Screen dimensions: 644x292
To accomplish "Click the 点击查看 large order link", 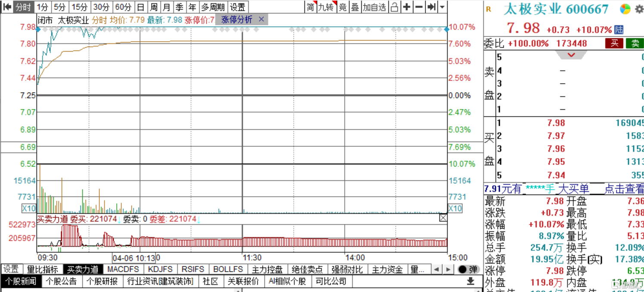I will tap(624, 189).
